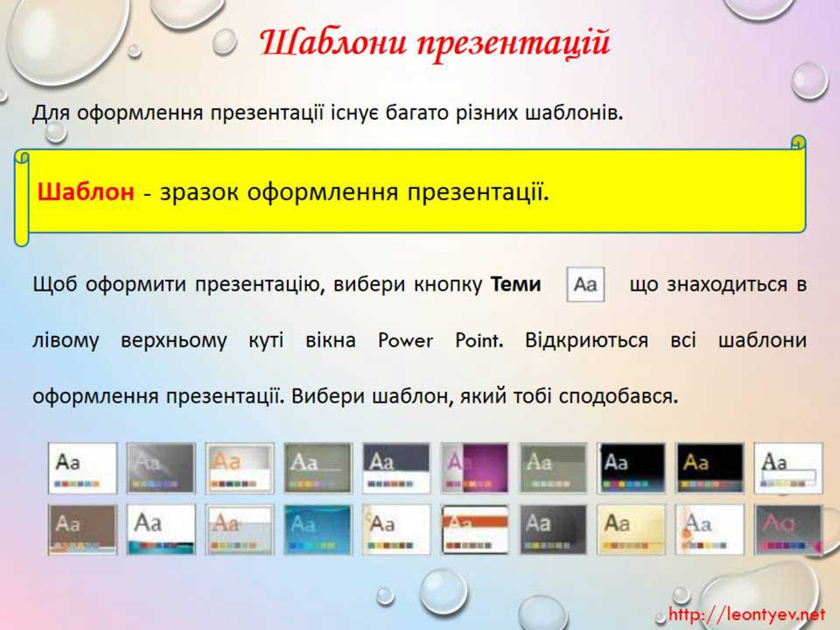Screen dimensions: 840x630
Task: Click the Теми 'Aa' button icon in the text
Action: [586, 285]
